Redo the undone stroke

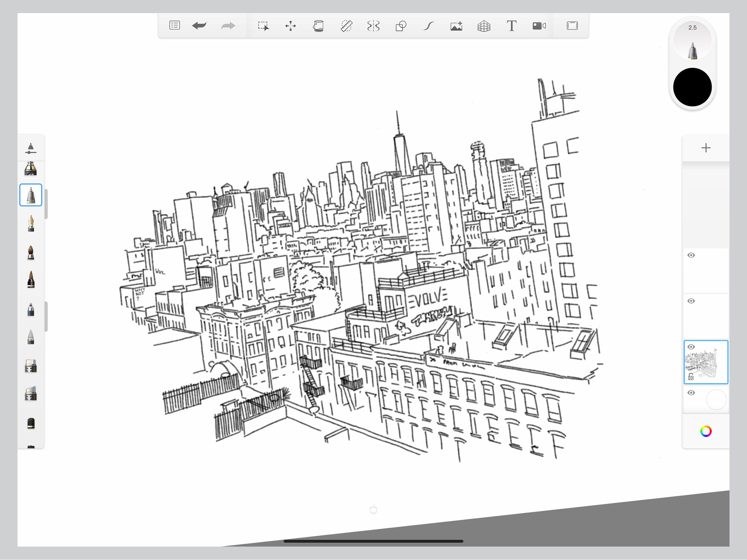point(228,26)
